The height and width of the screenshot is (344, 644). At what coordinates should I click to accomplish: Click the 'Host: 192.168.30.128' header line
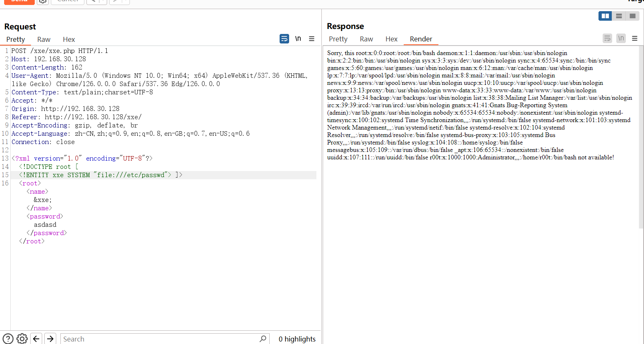[49, 59]
